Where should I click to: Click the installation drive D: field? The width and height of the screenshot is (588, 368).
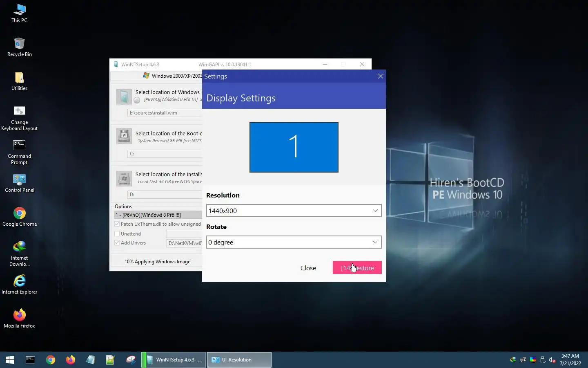(165, 195)
